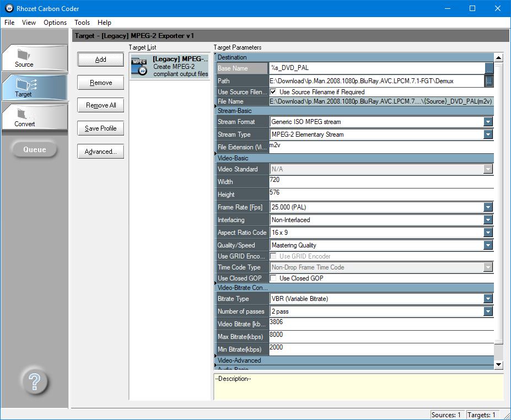Select the Target panel tab
This screenshot has width=511, height=420.
[35, 88]
